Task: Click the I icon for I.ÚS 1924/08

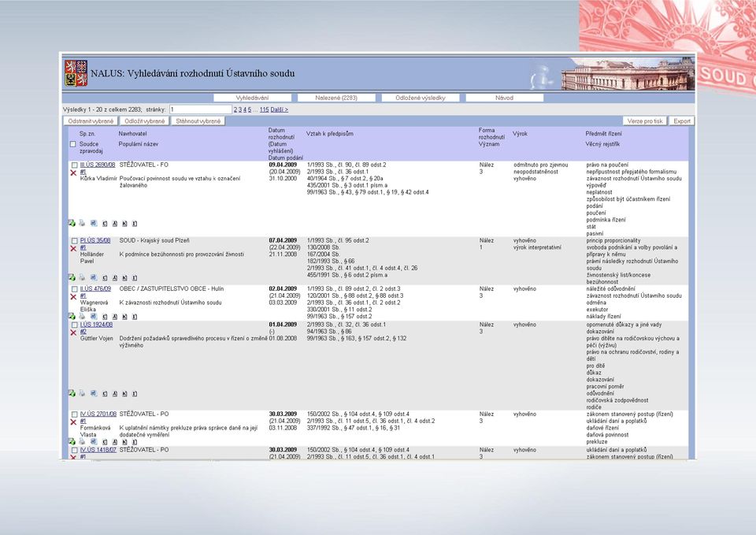Action: click(x=135, y=394)
